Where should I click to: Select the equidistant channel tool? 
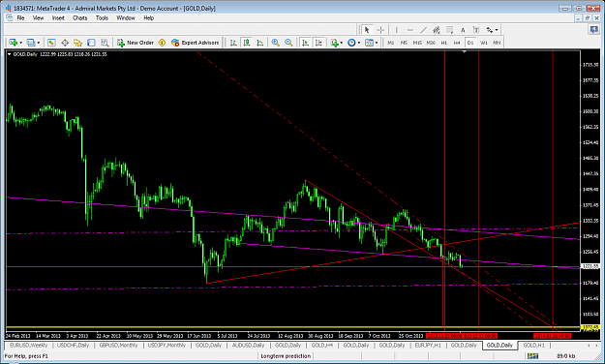[x=437, y=30]
